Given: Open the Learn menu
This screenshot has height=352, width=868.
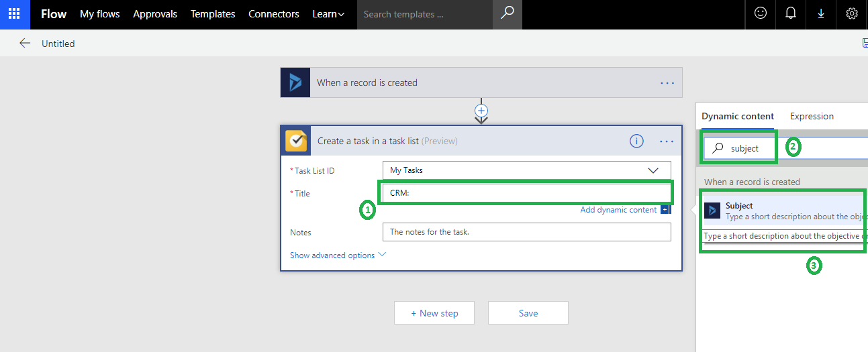Looking at the screenshot, I should [328, 13].
